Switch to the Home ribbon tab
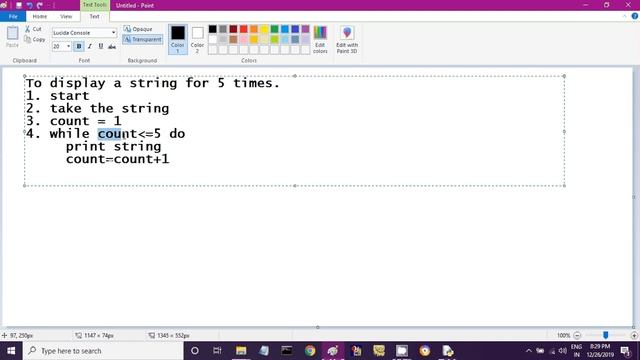Screen dimensions: 640x360 tap(40, 16)
